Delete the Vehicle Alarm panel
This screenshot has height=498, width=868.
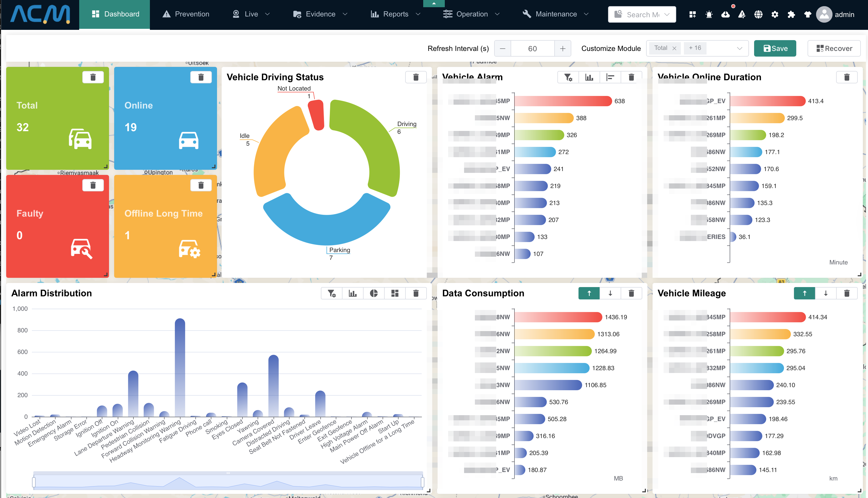[631, 77]
